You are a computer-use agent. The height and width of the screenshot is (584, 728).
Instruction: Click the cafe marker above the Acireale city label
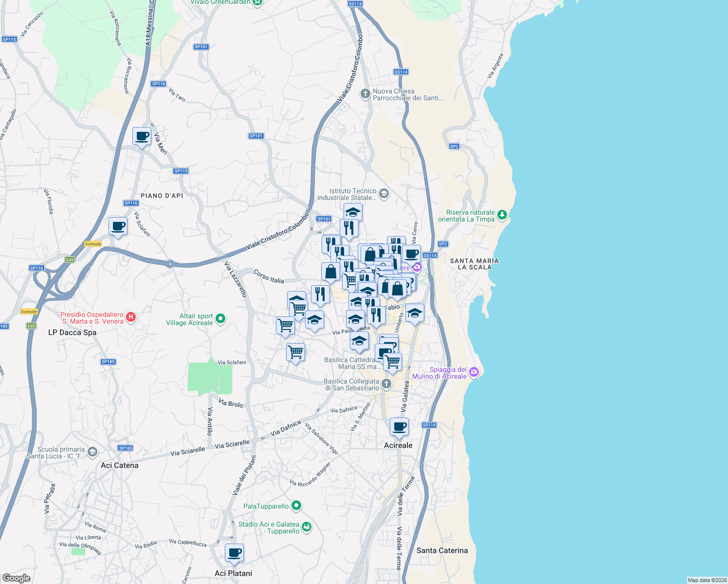400,428
